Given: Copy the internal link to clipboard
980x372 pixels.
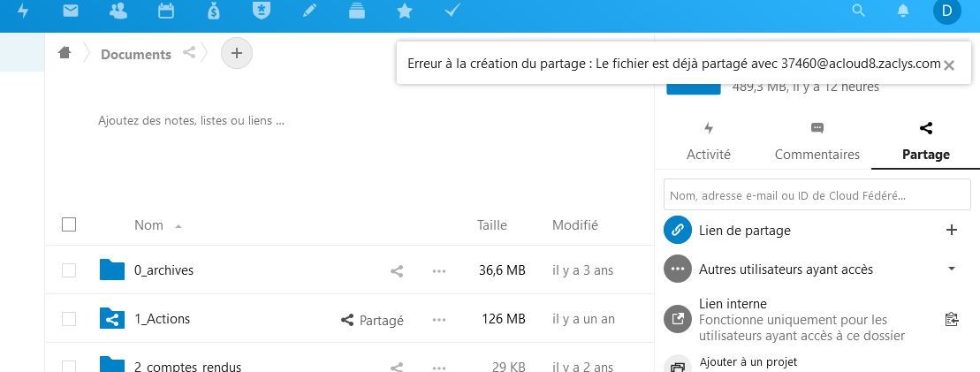Looking at the screenshot, I should 951,319.
